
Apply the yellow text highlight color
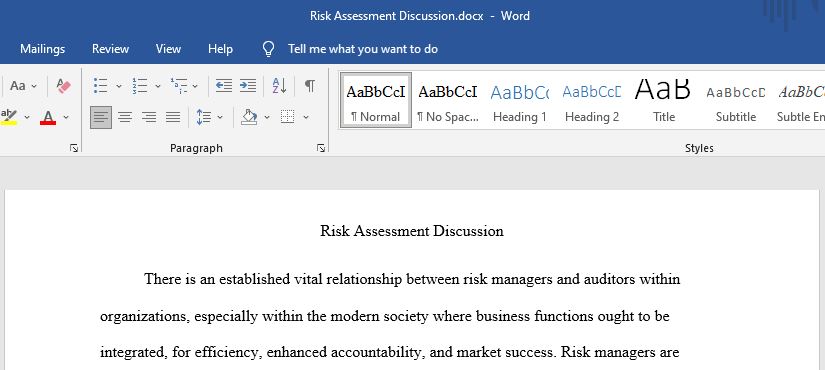coord(9,116)
